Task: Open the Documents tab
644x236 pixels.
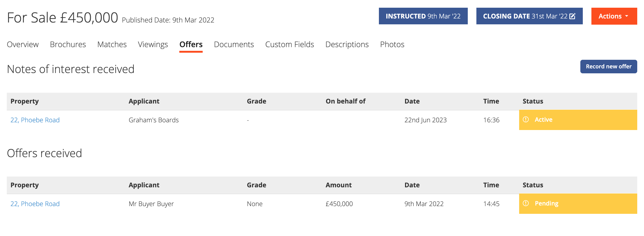Action: [x=234, y=44]
